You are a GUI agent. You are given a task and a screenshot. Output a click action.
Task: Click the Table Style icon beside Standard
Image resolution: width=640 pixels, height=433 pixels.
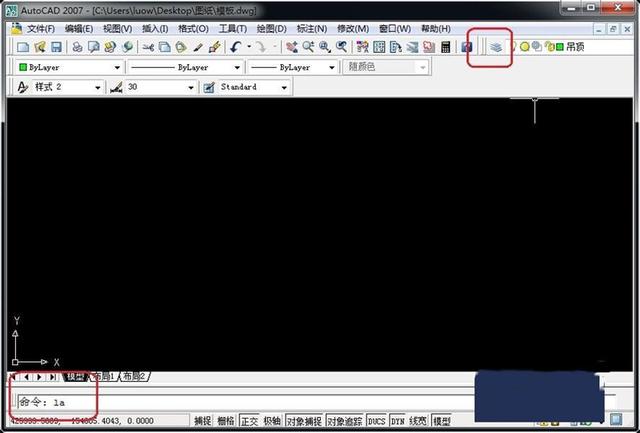[x=209, y=87]
